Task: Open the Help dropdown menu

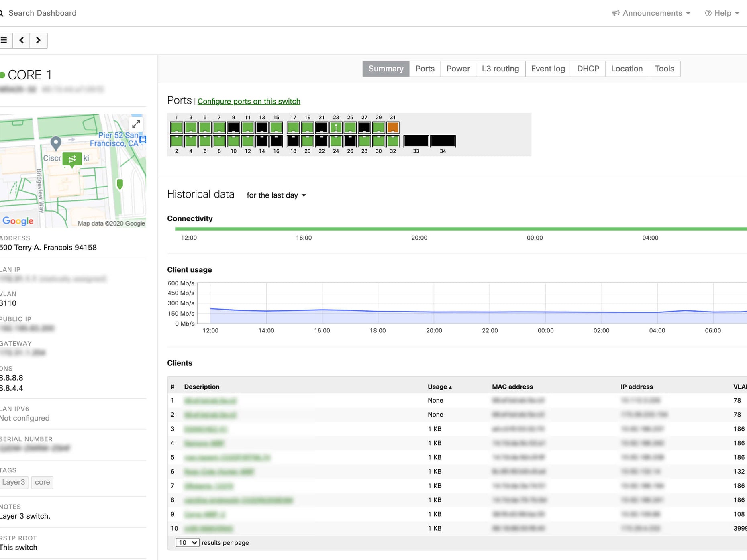Action: (x=722, y=13)
